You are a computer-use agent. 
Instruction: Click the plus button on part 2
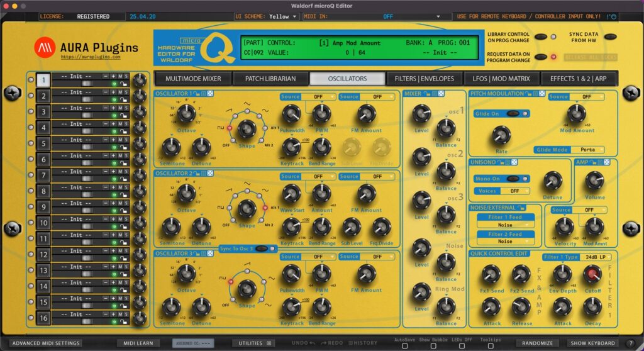[x=113, y=92]
